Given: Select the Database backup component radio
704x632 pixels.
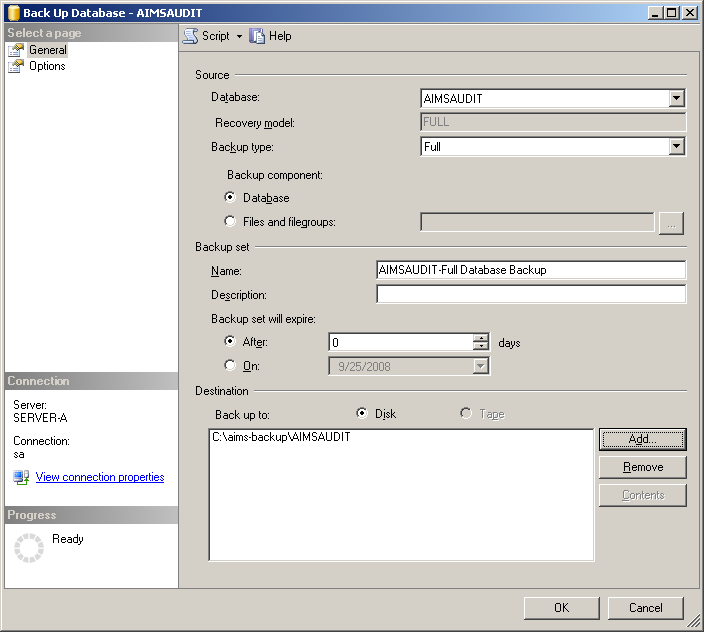Looking at the screenshot, I should point(231,198).
